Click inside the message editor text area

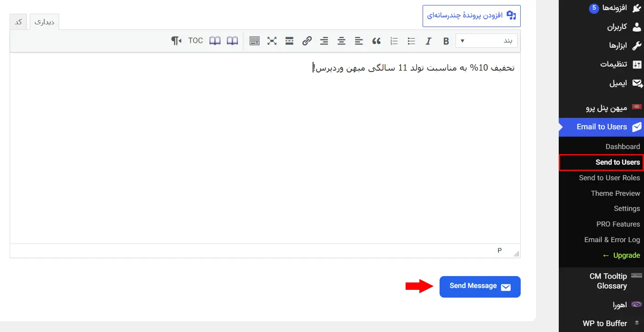click(x=265, y=148)
